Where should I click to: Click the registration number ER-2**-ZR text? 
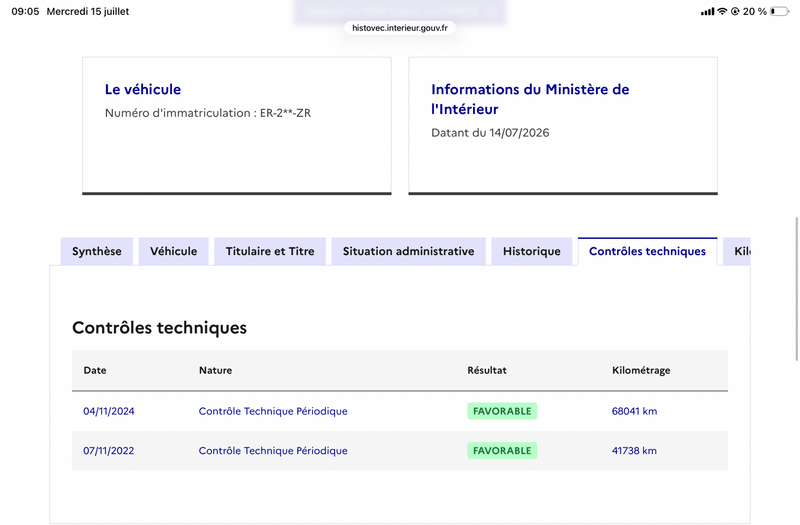pyautogui.click(x=285, y=113)
